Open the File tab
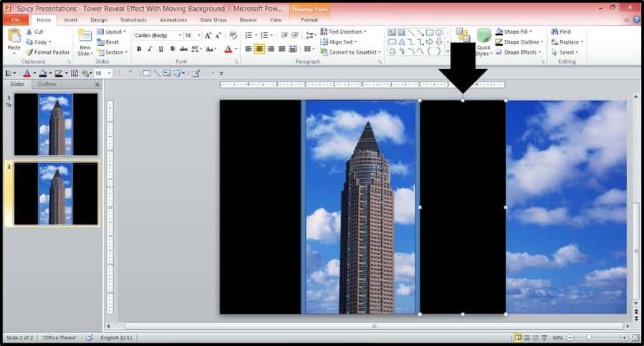The height and width of the screenshot is (346, 644). 16,20
